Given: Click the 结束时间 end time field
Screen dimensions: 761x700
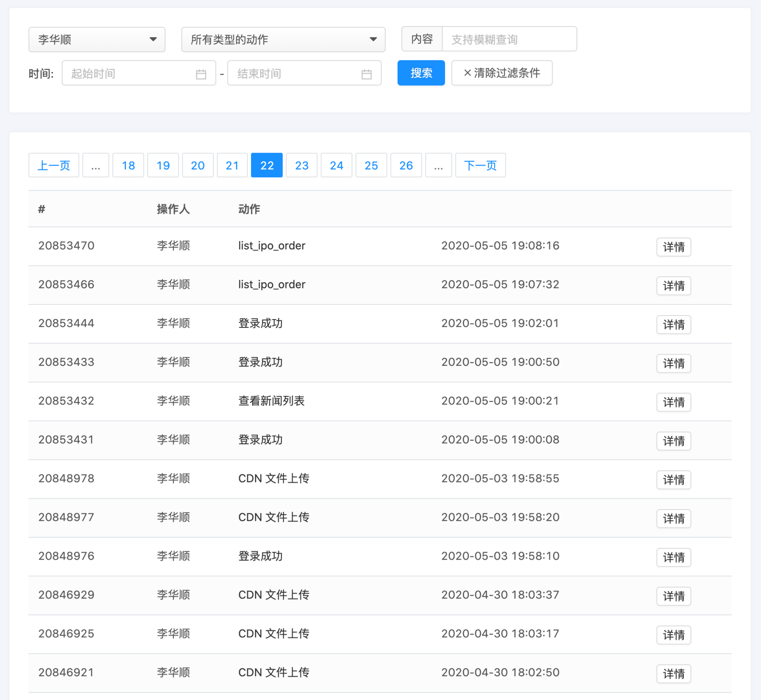Looking at the screenshot, I should click(x=304, y=73).
